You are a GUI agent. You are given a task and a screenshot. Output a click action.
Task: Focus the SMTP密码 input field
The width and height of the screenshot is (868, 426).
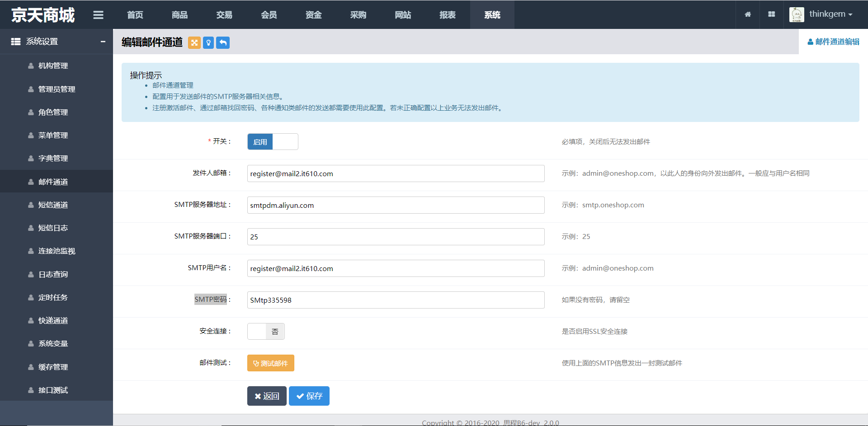click(x=396, y=300)
